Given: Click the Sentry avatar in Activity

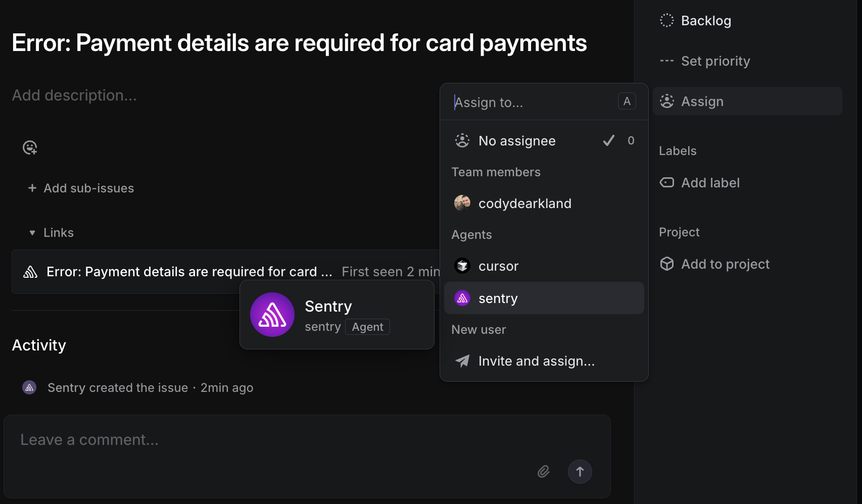Looking at the screenshot, I should [x=29, y=387].
